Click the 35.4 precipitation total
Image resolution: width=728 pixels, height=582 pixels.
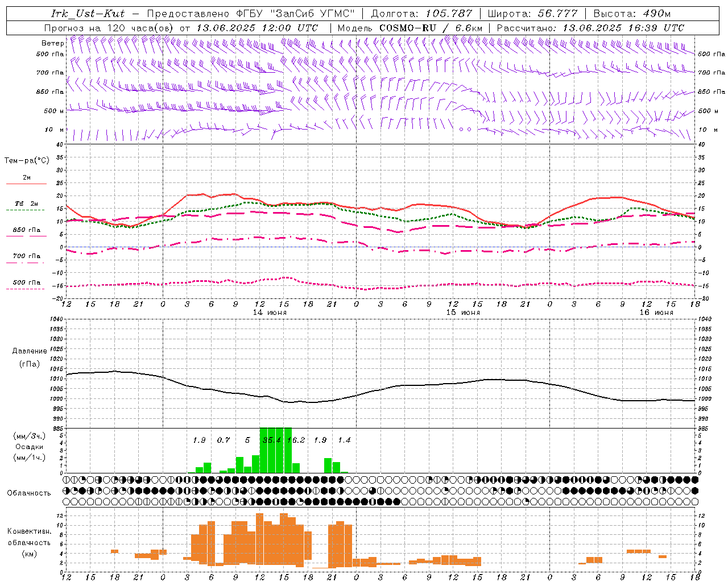click(272, 440)
